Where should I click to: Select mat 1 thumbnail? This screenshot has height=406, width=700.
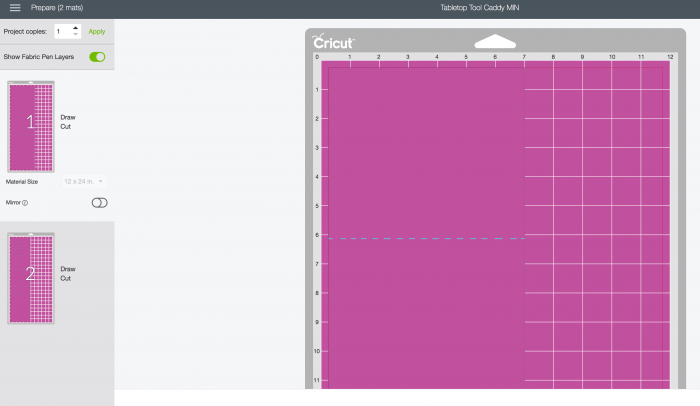[31, 127]
